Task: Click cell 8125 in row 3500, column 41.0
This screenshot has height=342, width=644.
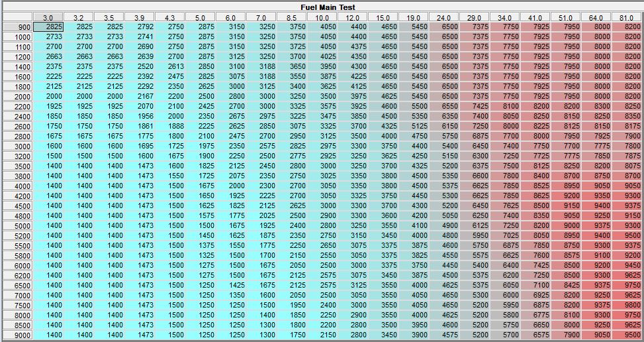Action: click(x=535, y=166)
